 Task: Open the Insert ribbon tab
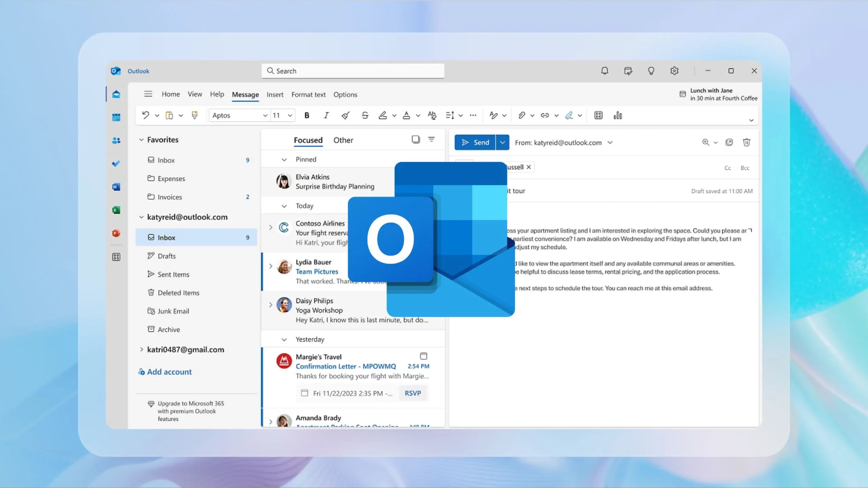[x=275, y=94]
